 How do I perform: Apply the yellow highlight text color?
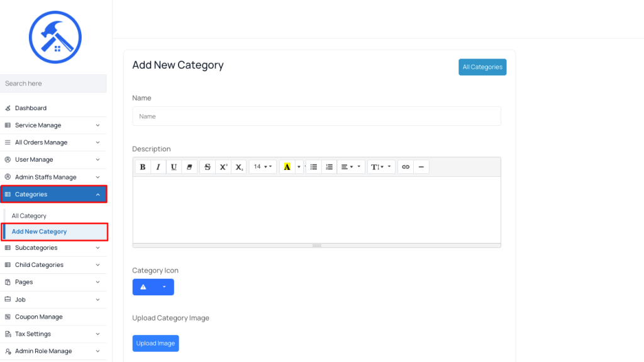(x=287, y=167)
